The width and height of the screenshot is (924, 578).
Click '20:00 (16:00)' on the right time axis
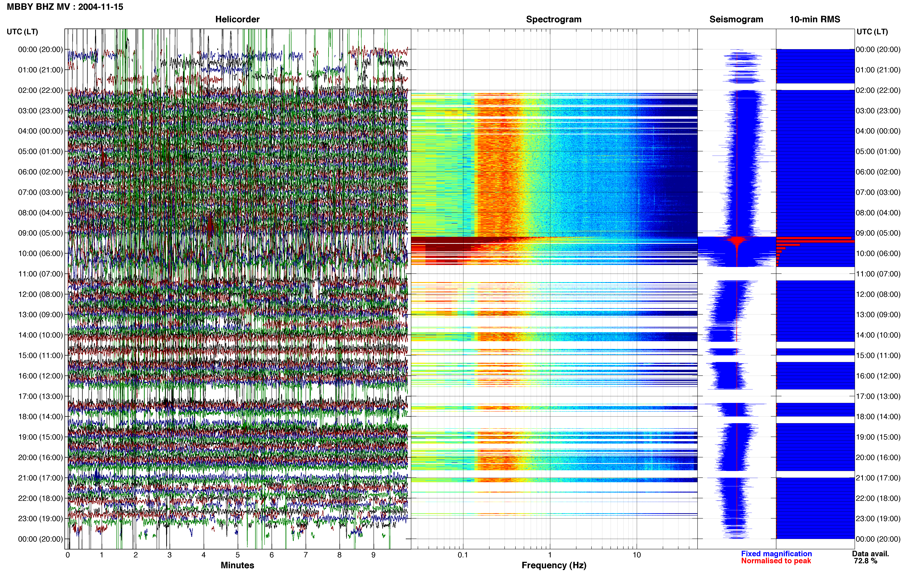click(x=878, y=458)
